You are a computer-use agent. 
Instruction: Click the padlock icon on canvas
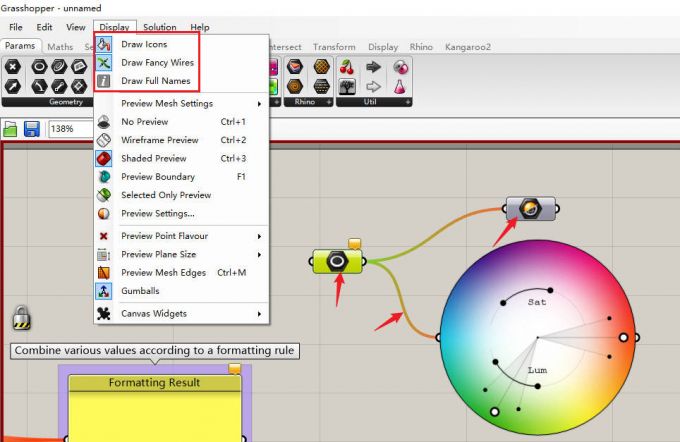21,319
